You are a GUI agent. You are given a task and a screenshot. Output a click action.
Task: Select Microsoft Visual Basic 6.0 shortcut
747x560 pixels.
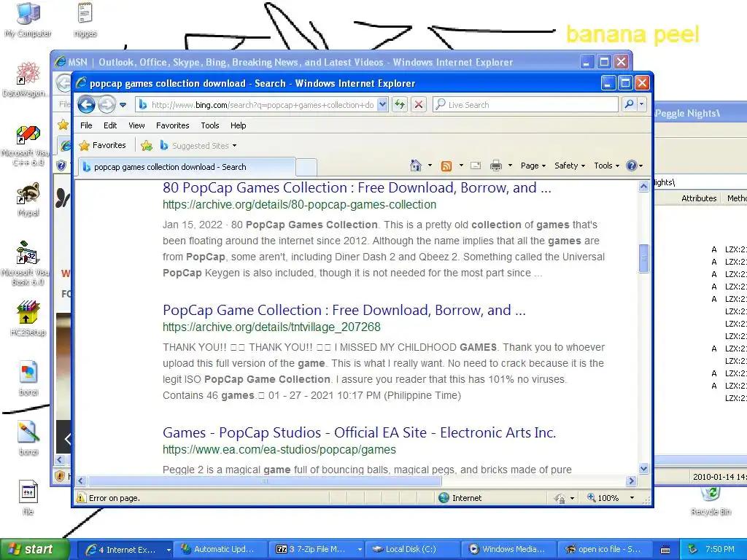26,263
